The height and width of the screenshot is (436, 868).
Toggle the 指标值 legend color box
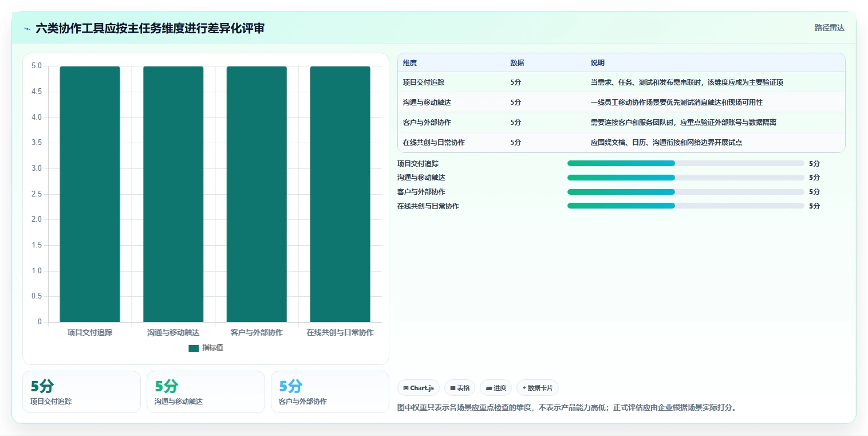194,348
